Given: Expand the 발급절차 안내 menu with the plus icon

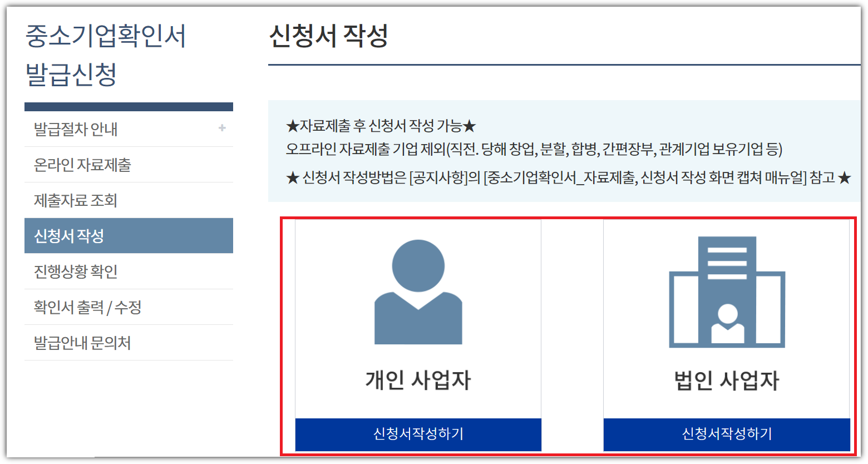Looking at the screenshot, I should click(x=222, y=127).
